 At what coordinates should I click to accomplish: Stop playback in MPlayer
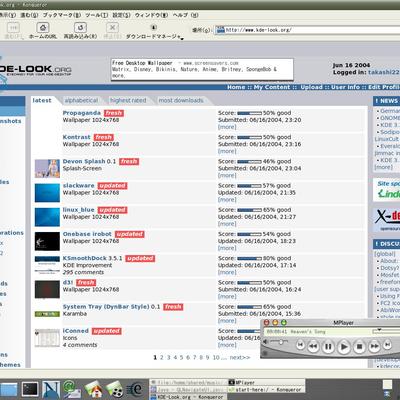click(x=360, y=347)
